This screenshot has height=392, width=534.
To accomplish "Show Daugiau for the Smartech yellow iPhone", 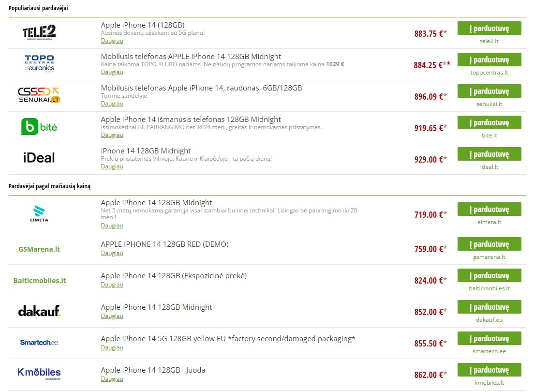I will (x=112, y=347).
